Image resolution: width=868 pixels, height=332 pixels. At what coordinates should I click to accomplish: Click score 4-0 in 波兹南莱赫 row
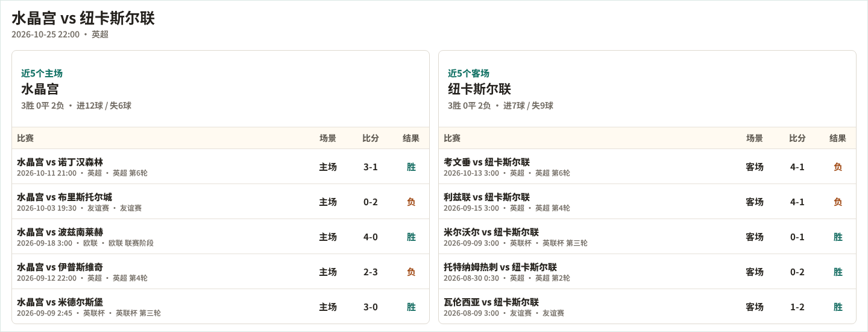[x=371, y=237]
